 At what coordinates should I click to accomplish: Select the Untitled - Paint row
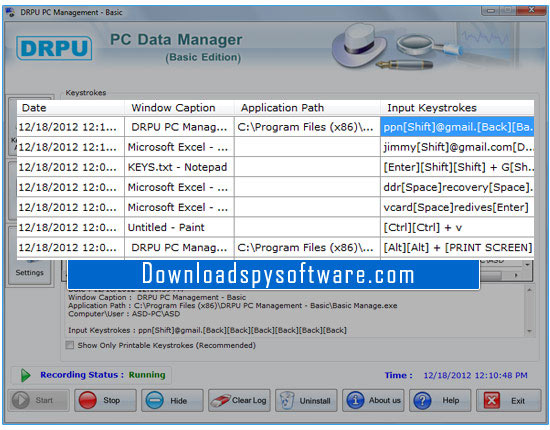coord(275,227)
